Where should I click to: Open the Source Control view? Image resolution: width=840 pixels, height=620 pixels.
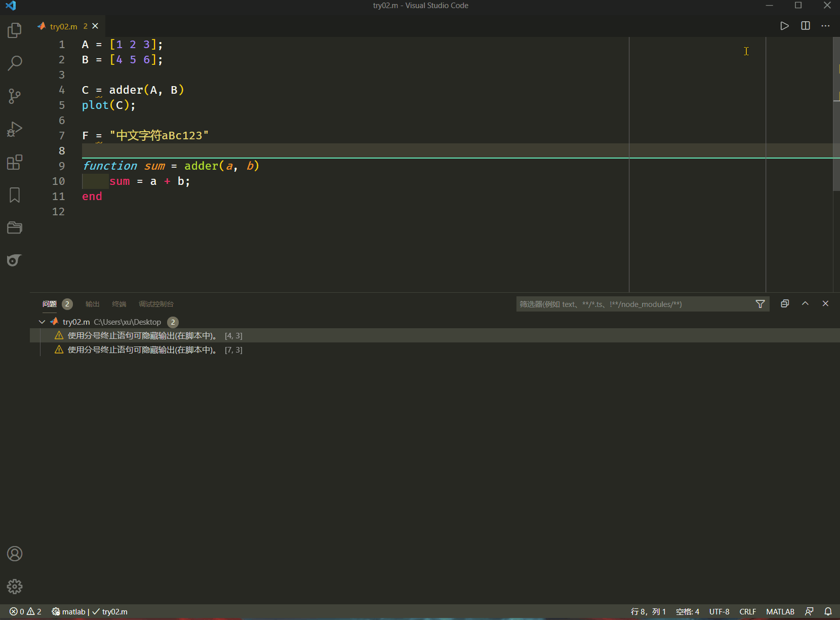[14, 96]
